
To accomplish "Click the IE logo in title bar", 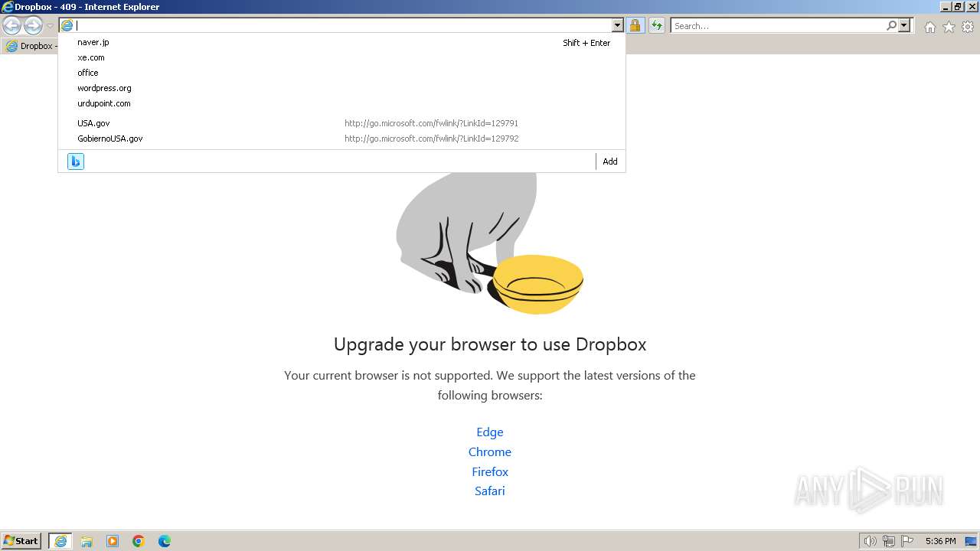I will pos(7,7).
